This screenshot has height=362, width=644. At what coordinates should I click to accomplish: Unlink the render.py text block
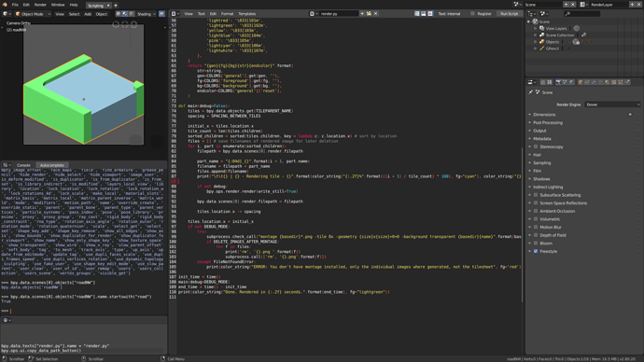point(375,14)
